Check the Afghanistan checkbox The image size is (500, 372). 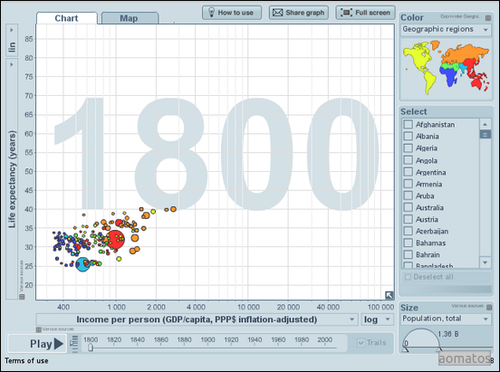[x=408, y=124]
